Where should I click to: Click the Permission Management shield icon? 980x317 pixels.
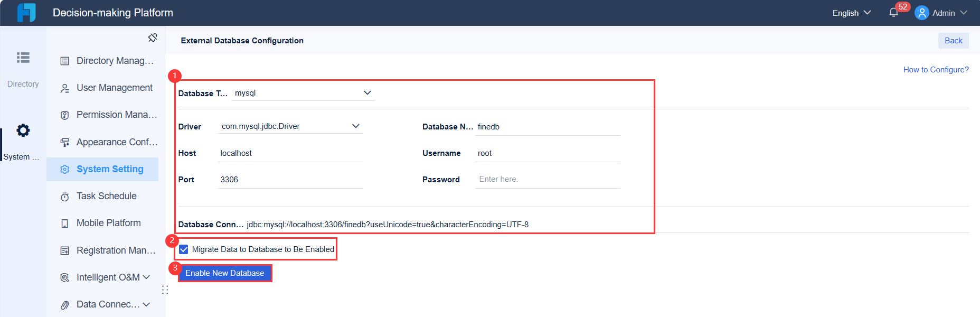(64, 115)
